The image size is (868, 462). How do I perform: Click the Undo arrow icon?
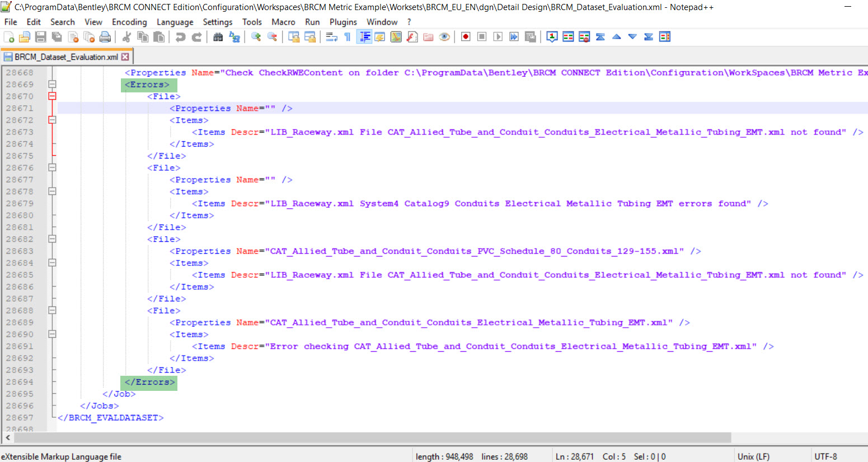[180, 37]
